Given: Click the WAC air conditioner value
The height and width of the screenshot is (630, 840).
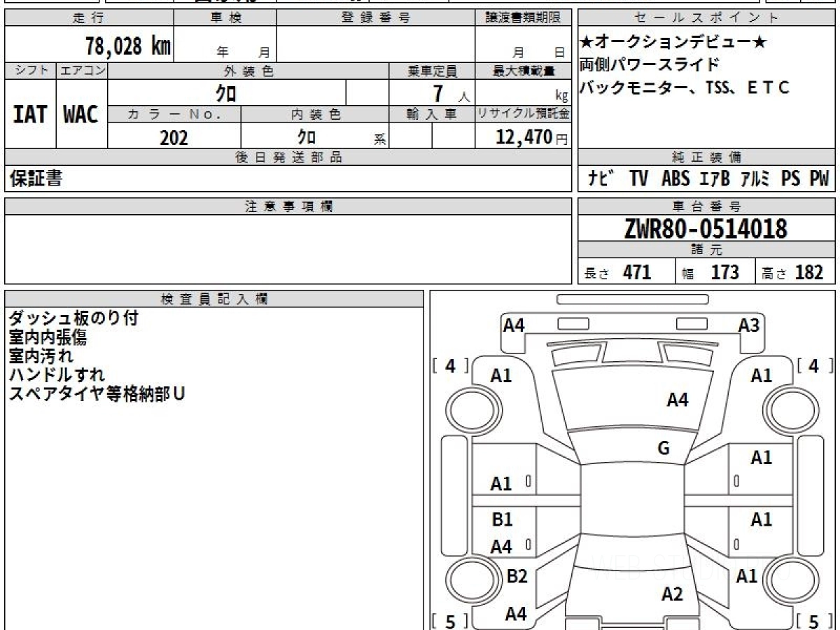Looking at the screenshot, I should point(81,115).
